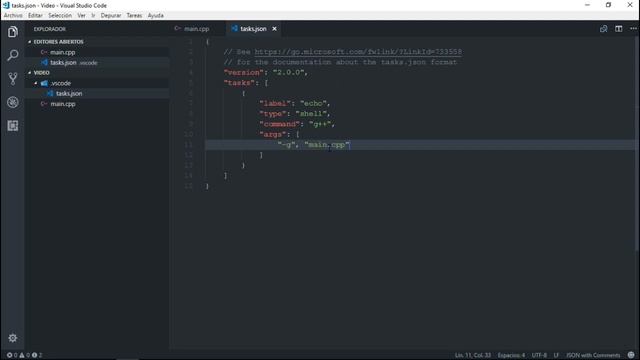The width and height of the screenshot is (640, 360).
Task: Open the Source Control view
Action: click(13, 78)
